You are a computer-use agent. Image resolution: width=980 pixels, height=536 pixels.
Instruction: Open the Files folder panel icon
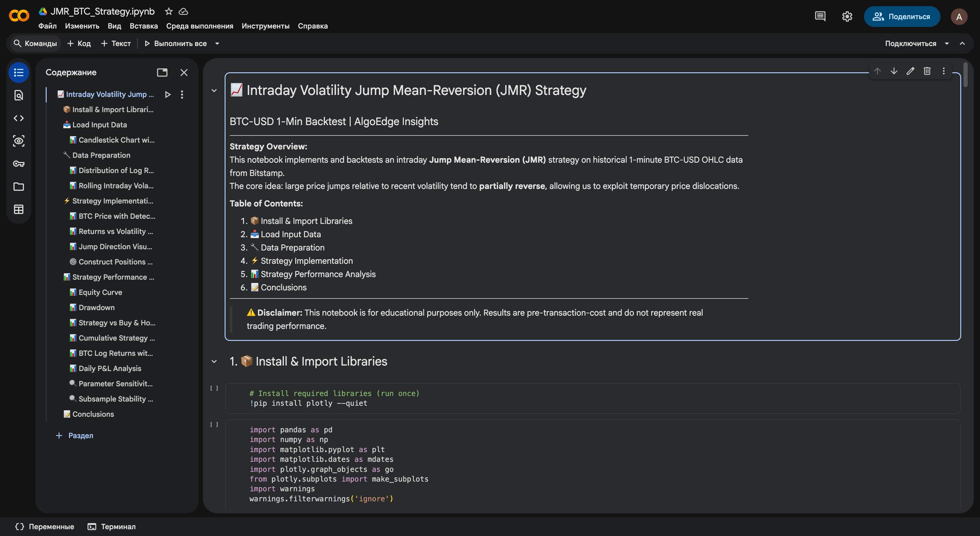[x=19, y=186]
